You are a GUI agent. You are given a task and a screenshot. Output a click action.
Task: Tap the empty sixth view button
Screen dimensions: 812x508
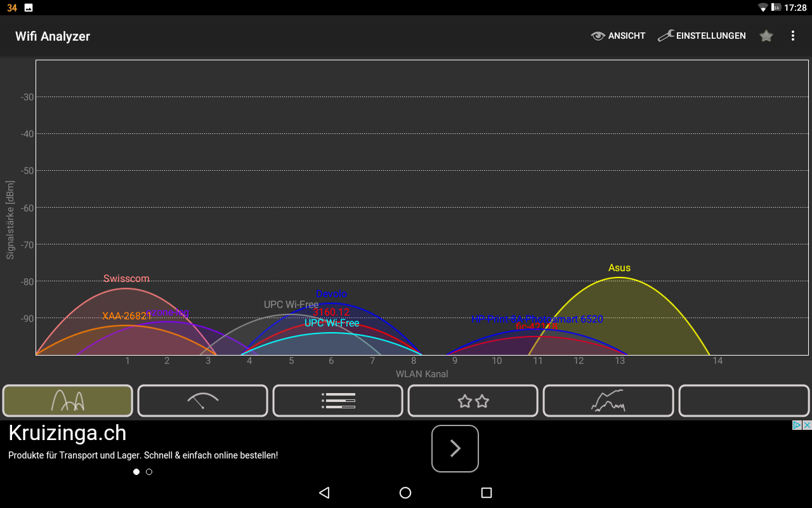tap(743, 401)
